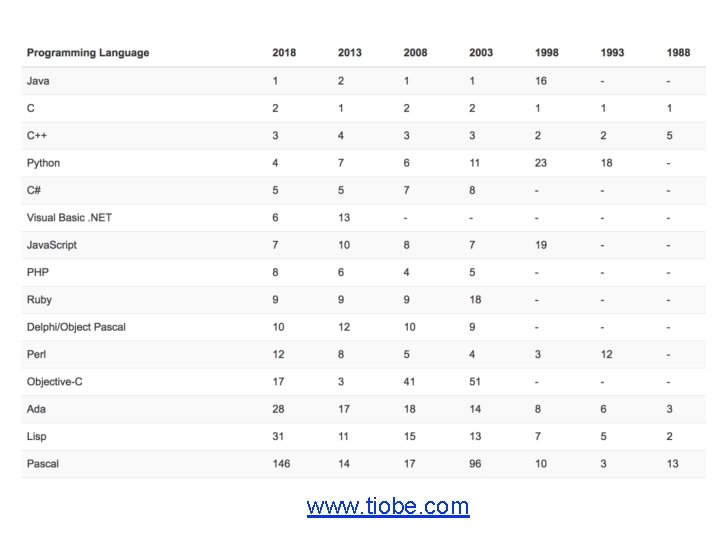
Task: Select the Java row label
Action: coord(38,81)
